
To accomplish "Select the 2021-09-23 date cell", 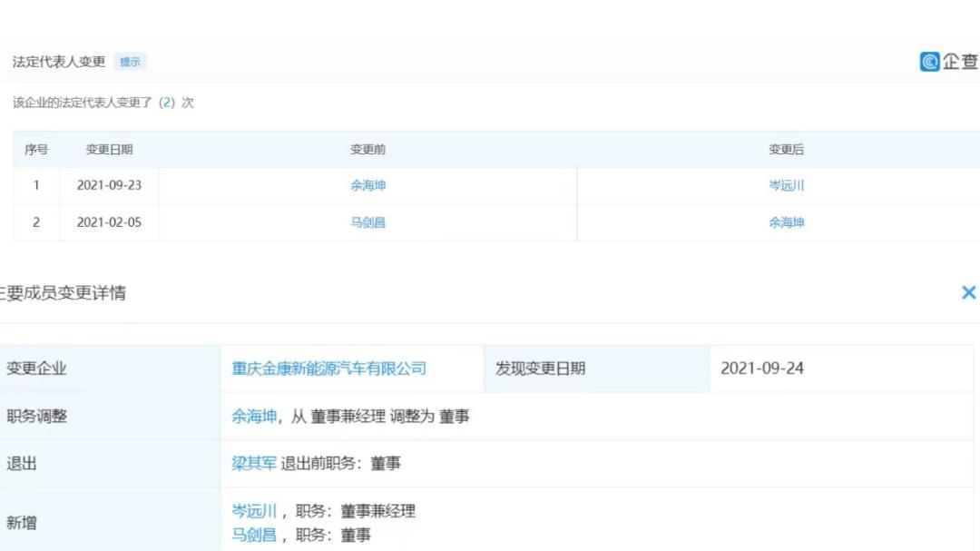I will 109,185.
